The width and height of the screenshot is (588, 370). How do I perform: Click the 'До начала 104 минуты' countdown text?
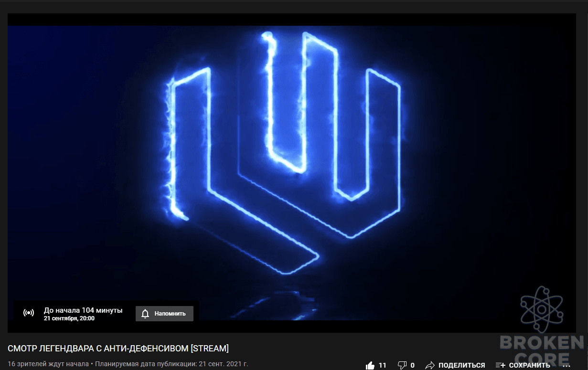click(x=83, y=310)
